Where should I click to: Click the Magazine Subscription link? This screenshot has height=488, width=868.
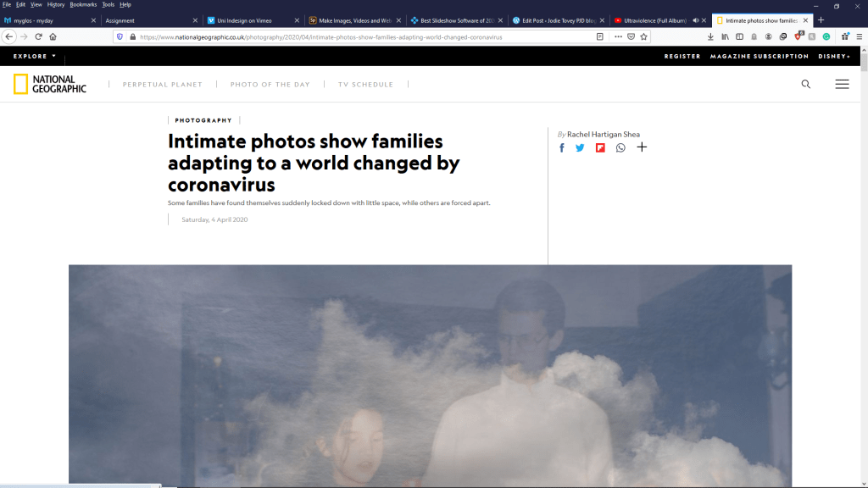click(759, 56)
